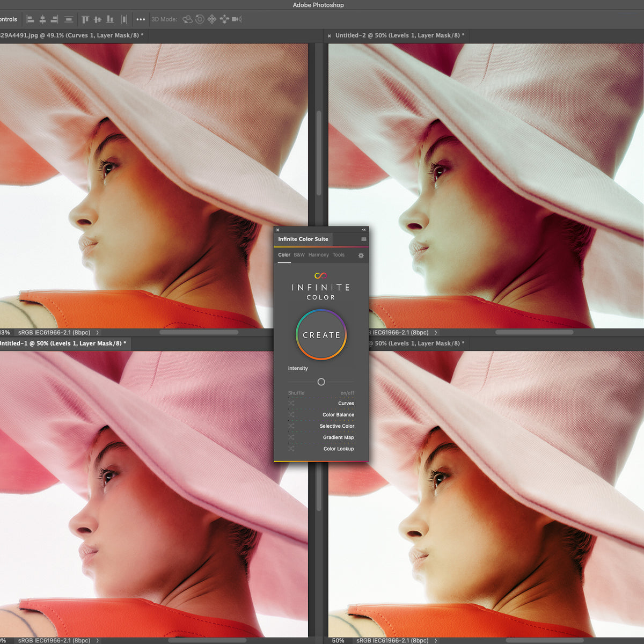The image size is (644, 644).
Task: Toggle shuffle for Gradient Map
Action: [x=291, y=437]
